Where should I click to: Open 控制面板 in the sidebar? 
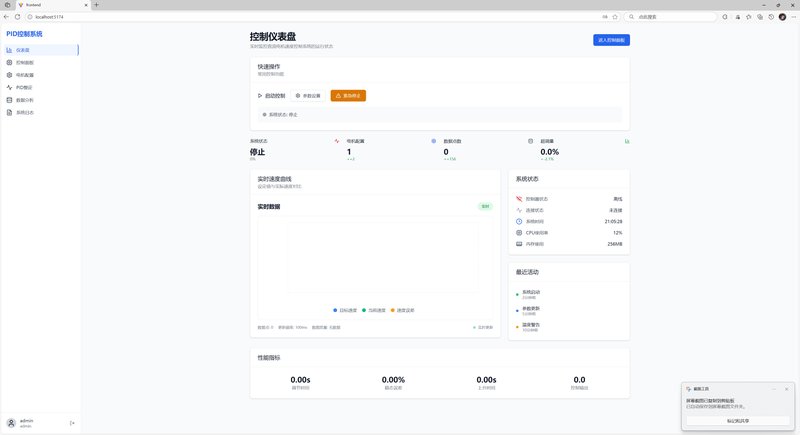point(25,62)
